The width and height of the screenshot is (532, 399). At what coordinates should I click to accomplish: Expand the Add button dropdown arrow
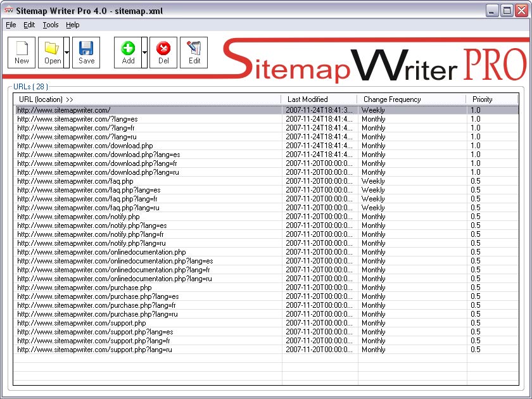144,53
